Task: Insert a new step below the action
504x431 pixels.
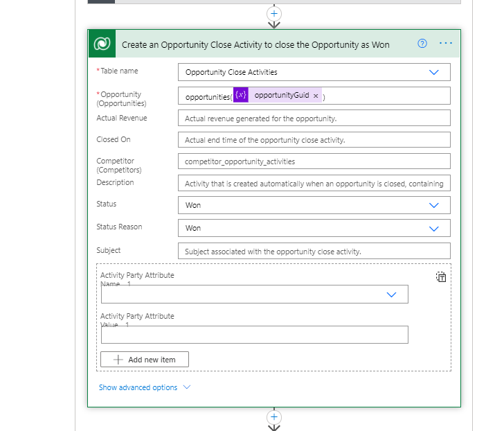Action: coord(274,417)
